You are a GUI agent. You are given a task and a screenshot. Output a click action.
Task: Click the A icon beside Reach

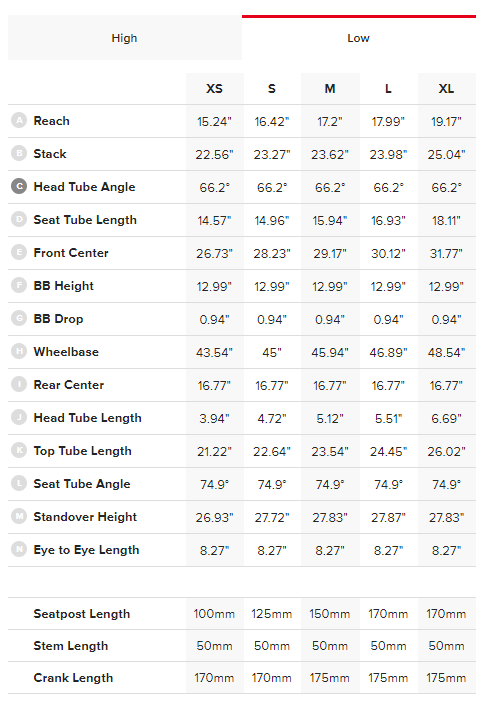(x=19, y=121)
